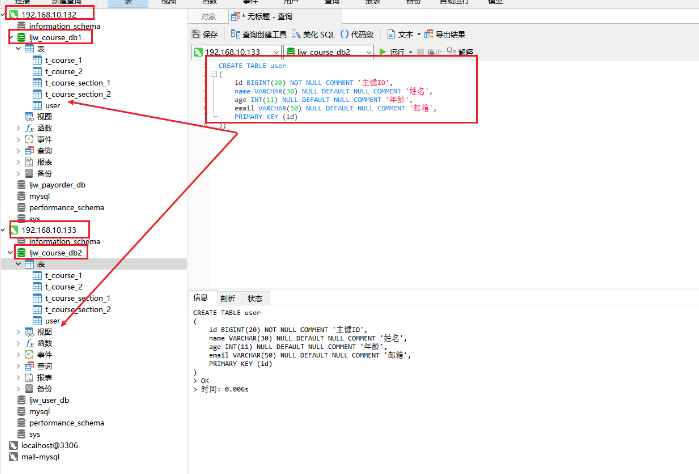
Task: Click the green ljw_course_db1 database icon
Action: tap(21, 37)
